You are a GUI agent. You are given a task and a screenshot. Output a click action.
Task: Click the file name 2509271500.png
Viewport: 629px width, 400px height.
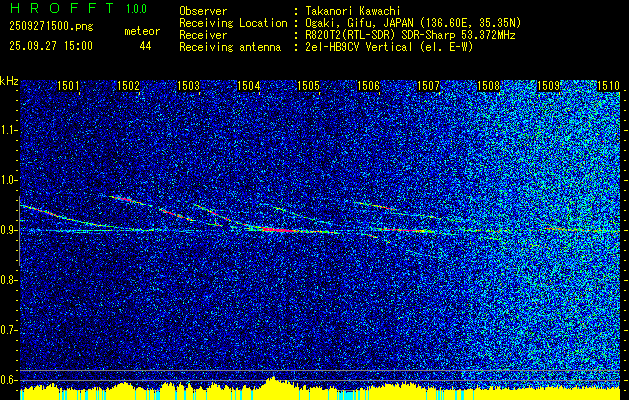[x=51, y=27]
